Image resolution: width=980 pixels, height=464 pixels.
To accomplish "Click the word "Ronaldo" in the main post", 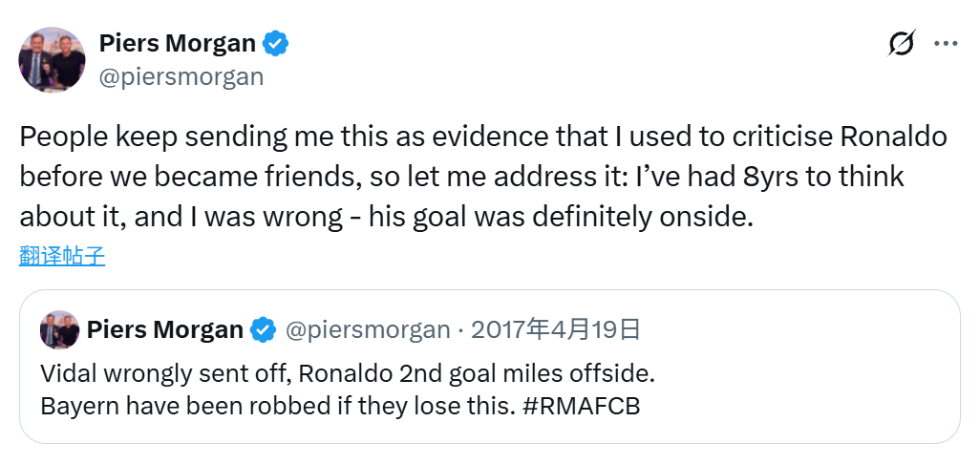I will 893,137.
